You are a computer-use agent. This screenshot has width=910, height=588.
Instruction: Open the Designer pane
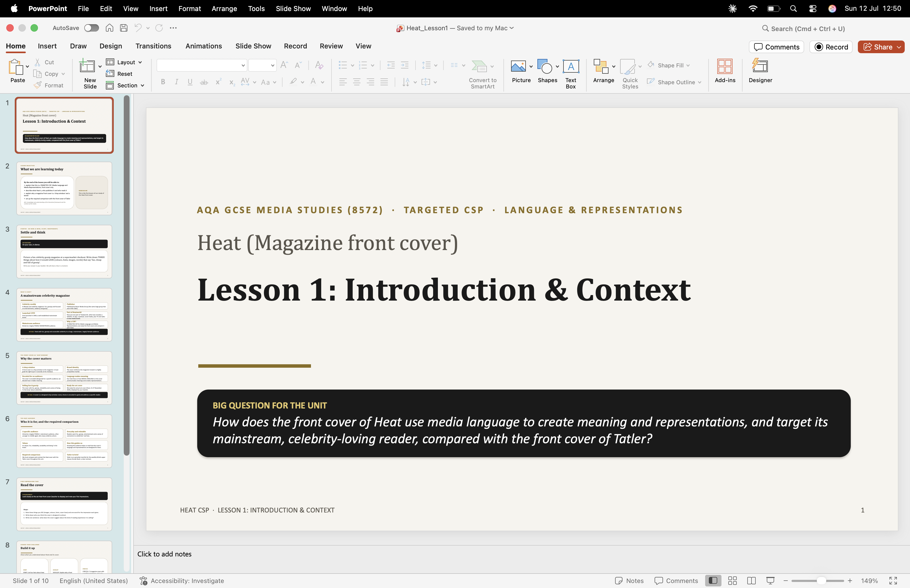tap(760, 71)
